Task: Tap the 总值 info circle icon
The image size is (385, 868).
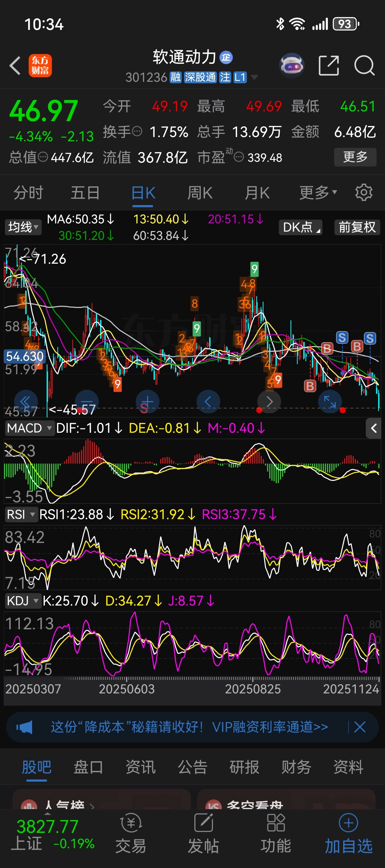Action: (x=43, y=157)
